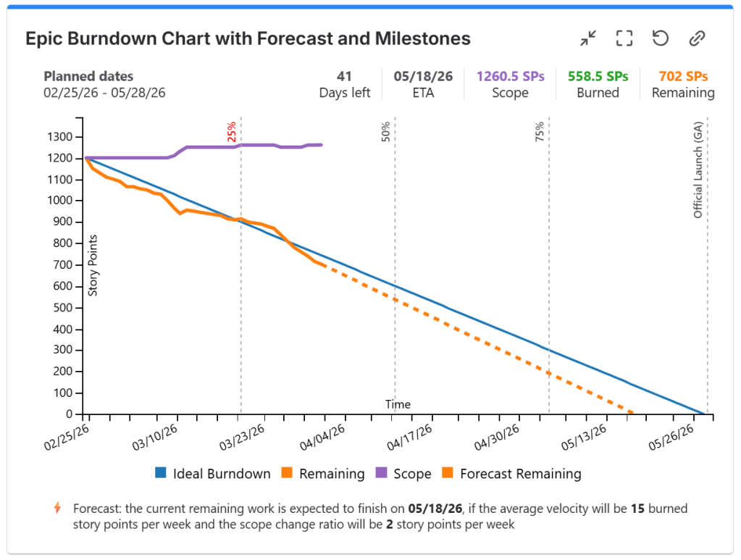Click the orange lightning forecast icon
Screen dimensions: 741x560
click(58, 508)
